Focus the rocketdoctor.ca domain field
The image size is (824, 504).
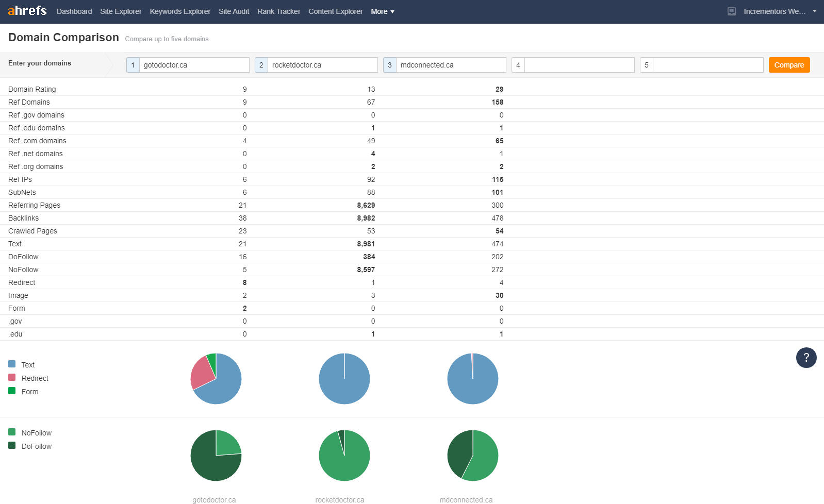pyautogui.click(x=322, y=65)
